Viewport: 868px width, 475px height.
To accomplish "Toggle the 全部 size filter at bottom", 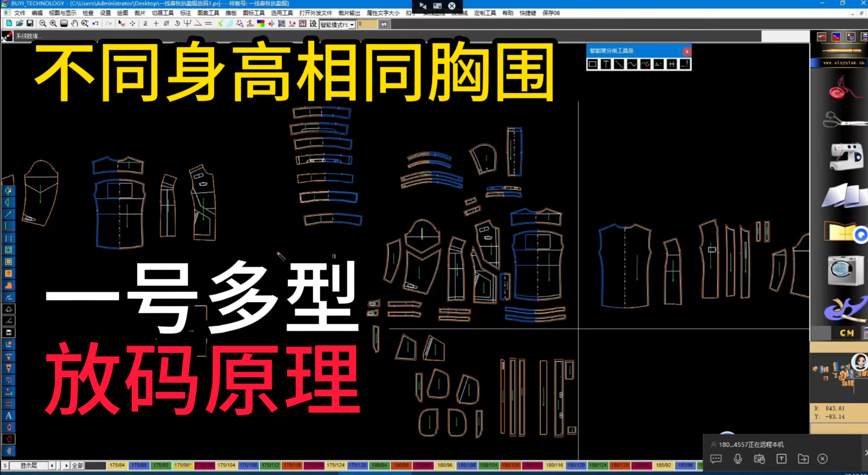I will 77,465.
